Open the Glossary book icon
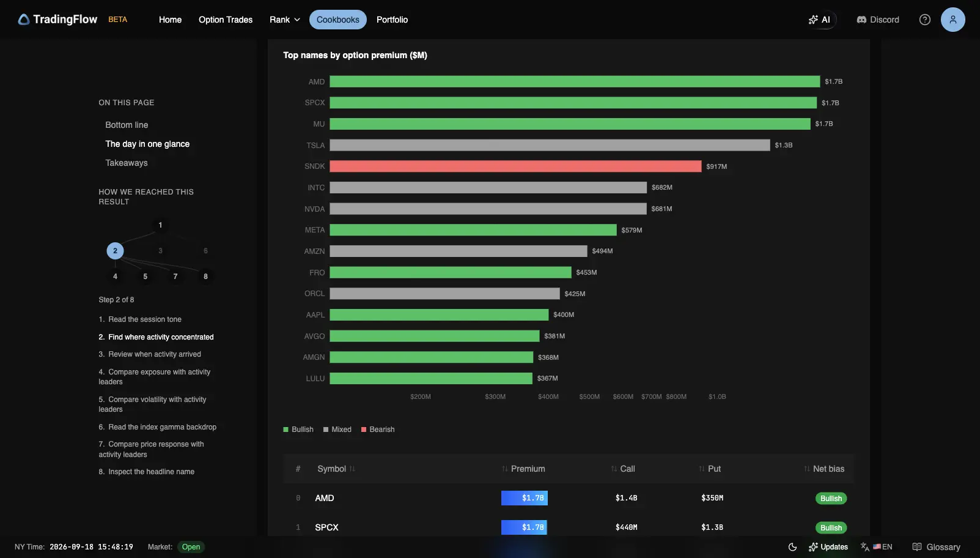The image size is (980, 558). pyautogui.click(x=936, y=547)
